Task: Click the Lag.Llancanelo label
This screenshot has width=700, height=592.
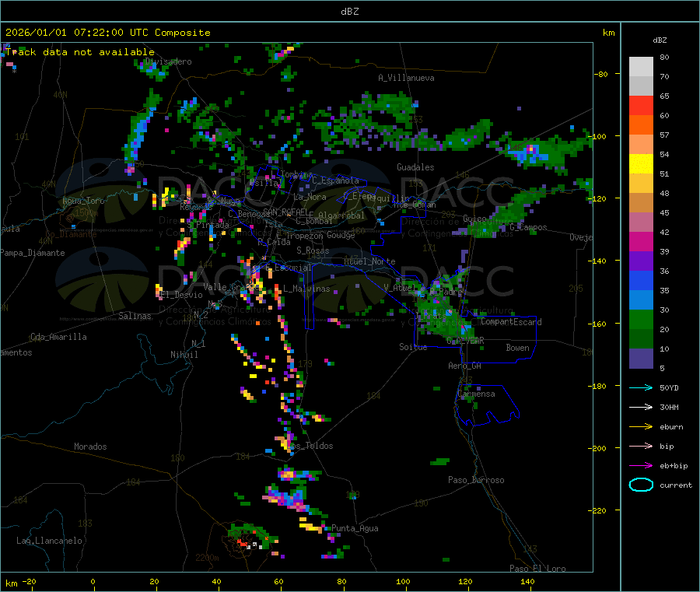Action: tap(49, 541)
